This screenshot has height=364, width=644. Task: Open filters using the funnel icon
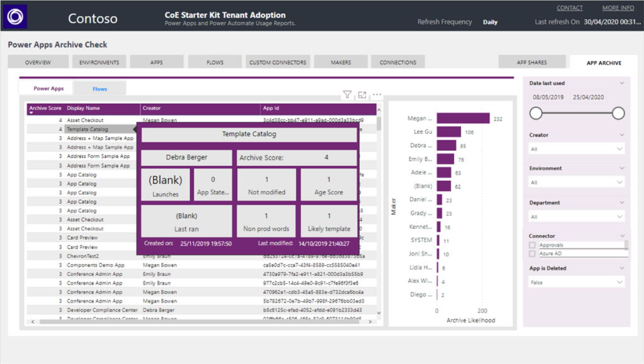click(347, 94)
